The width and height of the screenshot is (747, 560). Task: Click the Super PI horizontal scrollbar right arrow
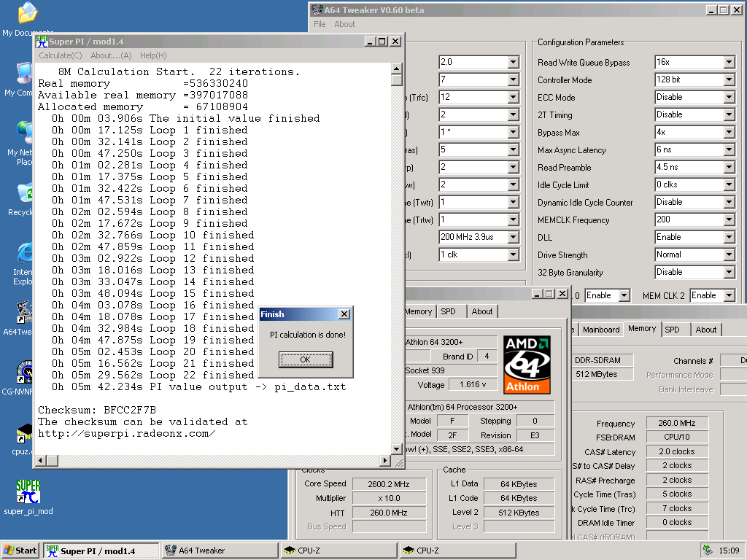(385, 461)
